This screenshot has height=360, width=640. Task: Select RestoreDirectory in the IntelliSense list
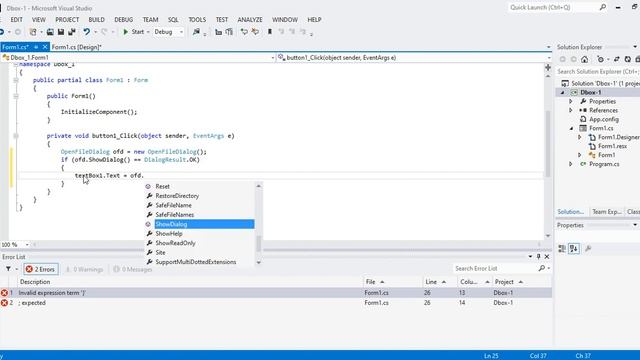[x=177, y=196]
